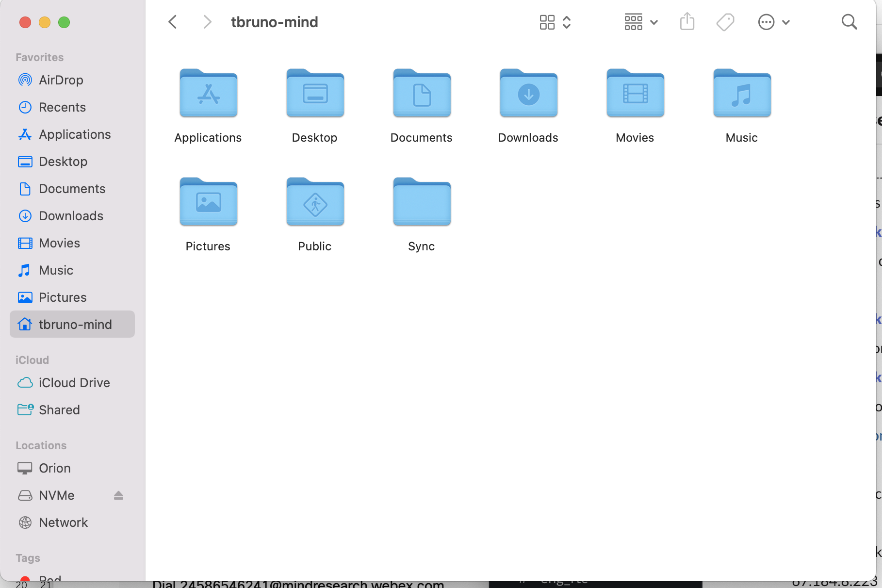Click the Music folder name label
Image resolution: width=882 pixels, height=588 pixels.
click(x=742, y=138)
